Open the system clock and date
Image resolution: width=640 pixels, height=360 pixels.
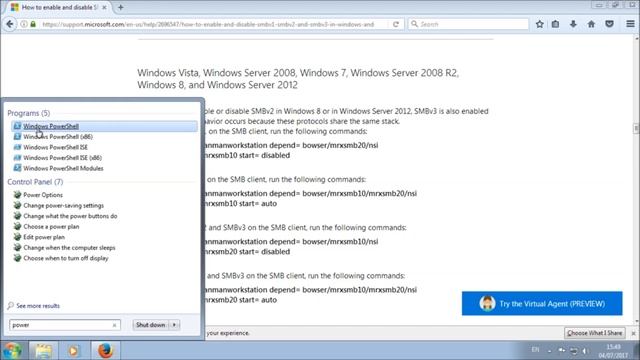tap(614, 351)
